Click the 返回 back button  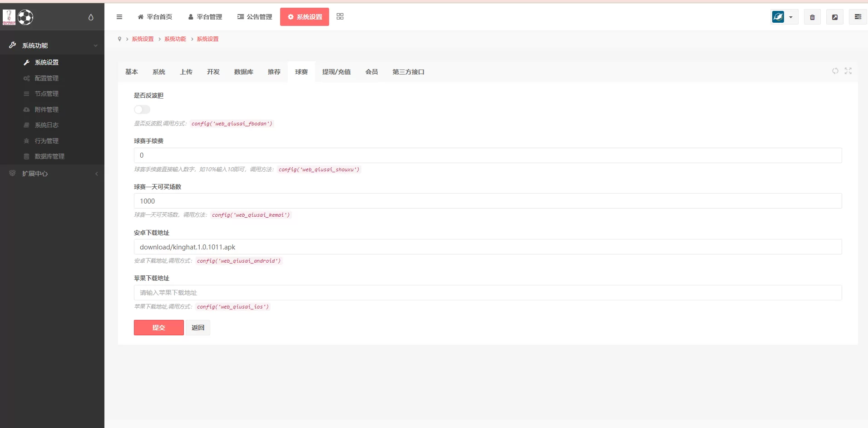click(x=198, y=328)
